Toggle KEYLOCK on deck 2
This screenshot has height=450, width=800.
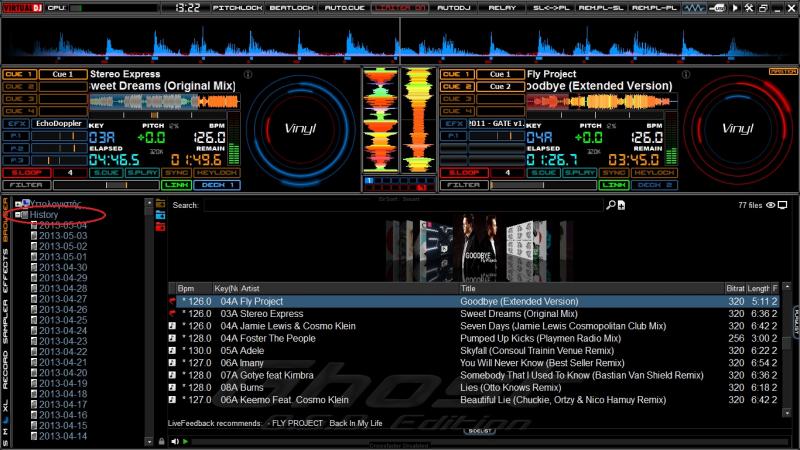pos(655,172)
